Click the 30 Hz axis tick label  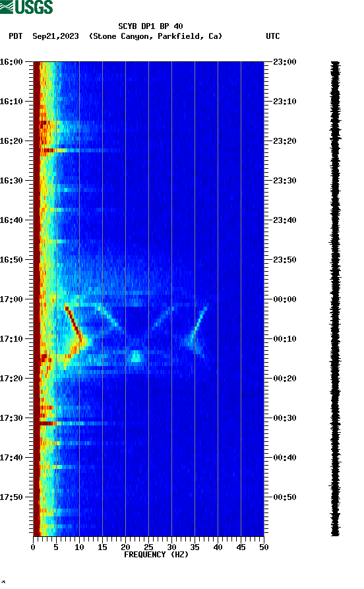coord(171,547)
